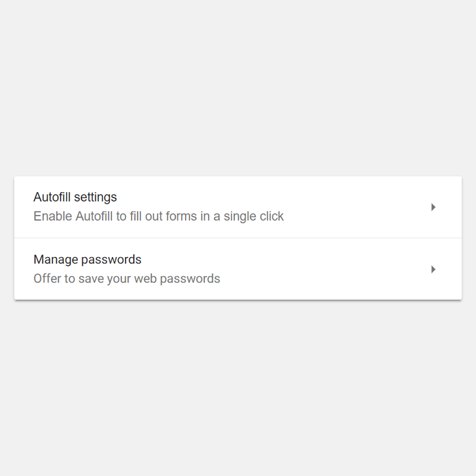The image size is (476, 476).
Task: Open the Manage passwords row
Action: [238, 269]
